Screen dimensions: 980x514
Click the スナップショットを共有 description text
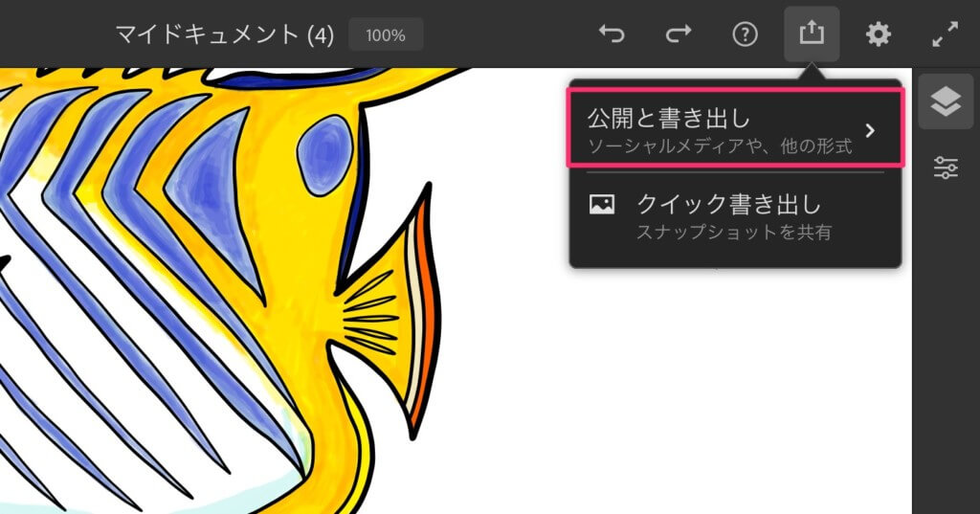pyautogui.click(x=734, y=232)
